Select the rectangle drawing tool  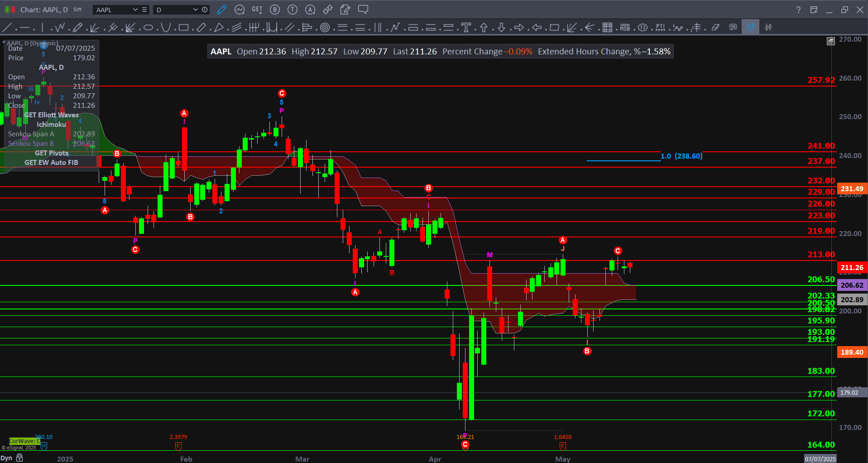(183, 28)
